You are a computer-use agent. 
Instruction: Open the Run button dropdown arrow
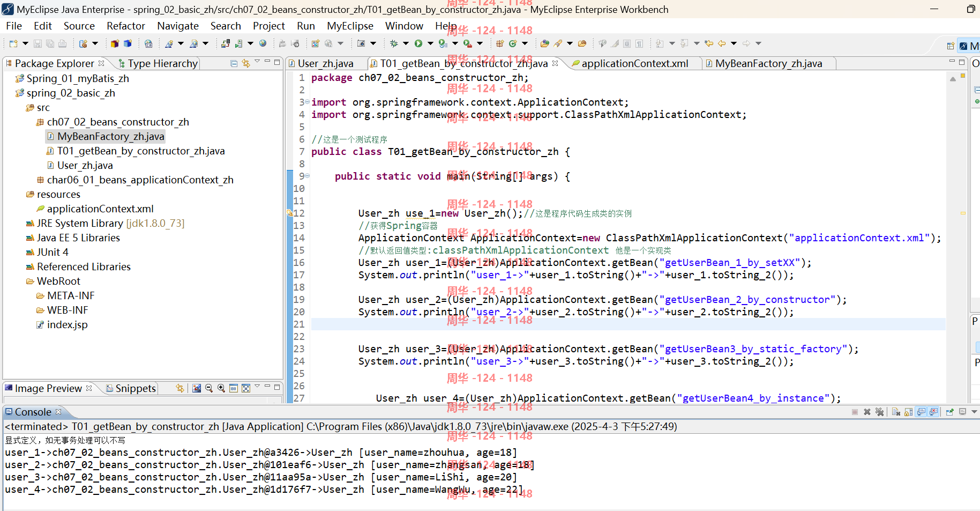[x=430, y=43]
